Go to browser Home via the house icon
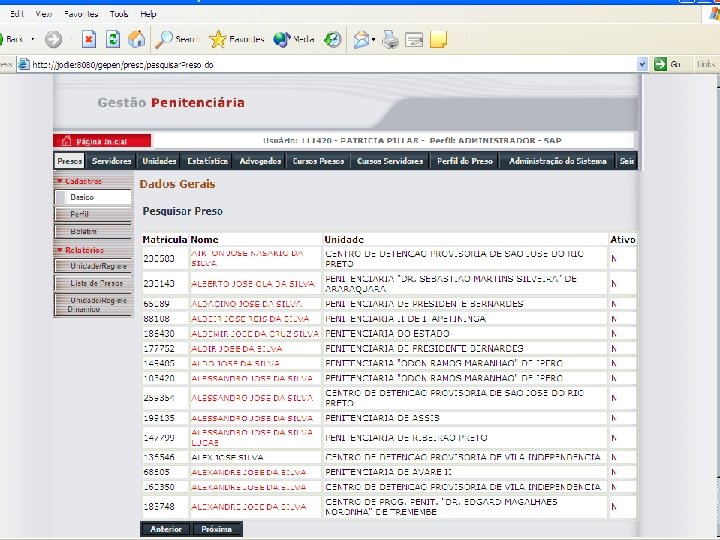Image resolution: width=720 pixels, height=540 pixels. [x=136, y=39]
